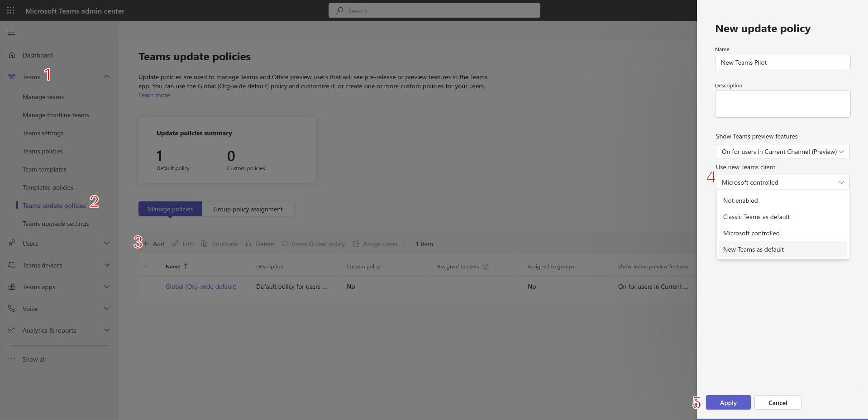Expand the Users navigation section
868x420 pixels.
click(x=107, y=243)
